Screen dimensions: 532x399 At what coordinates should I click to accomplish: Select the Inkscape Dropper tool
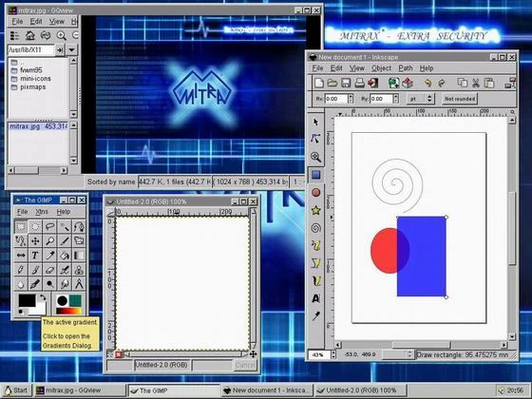point(315,316)
